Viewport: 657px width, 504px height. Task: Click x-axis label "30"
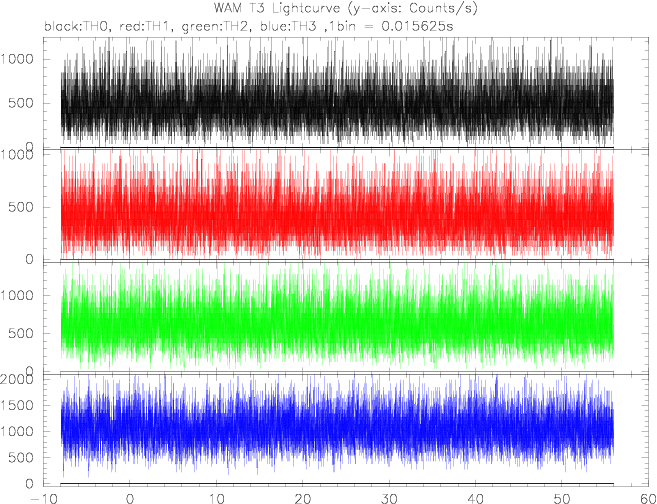pos(389,498)
